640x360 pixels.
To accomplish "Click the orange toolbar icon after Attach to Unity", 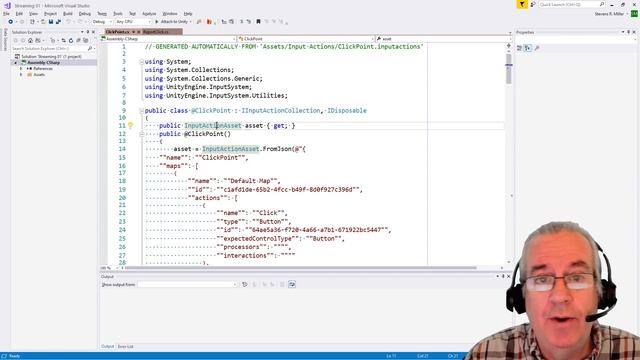I will 209,22.
